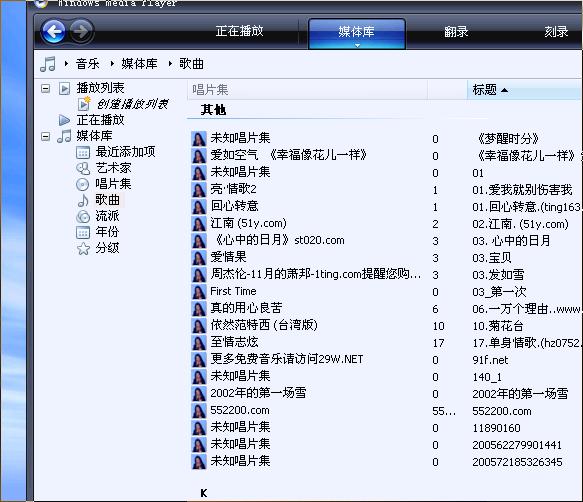Select song title 01.爱我就别伤害我
The width and height of the screenshot is (583, 502).
[522, 190]
